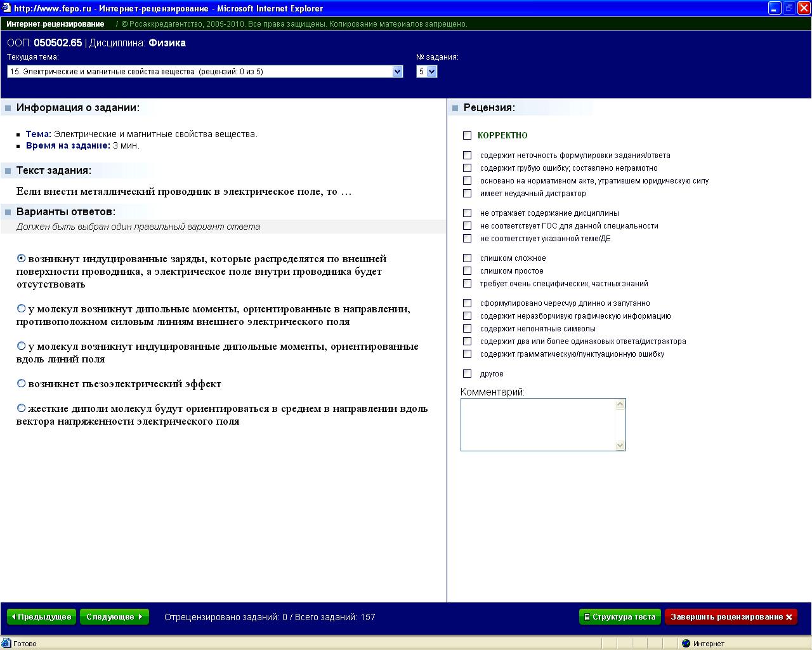Image resolution: width=812 pixels, height=650 pixels.
Task: Check 'слишком сложное' checkbox
Action: click(x=468, y=258)
